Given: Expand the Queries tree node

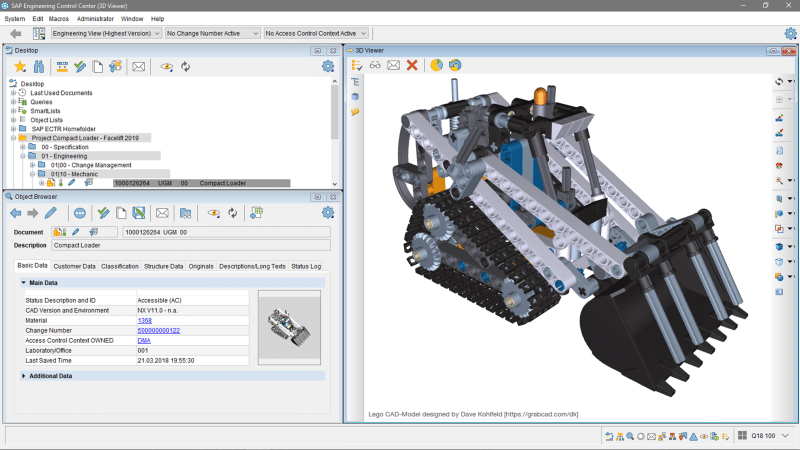Looking at the screenshot, I should [14, 102].
